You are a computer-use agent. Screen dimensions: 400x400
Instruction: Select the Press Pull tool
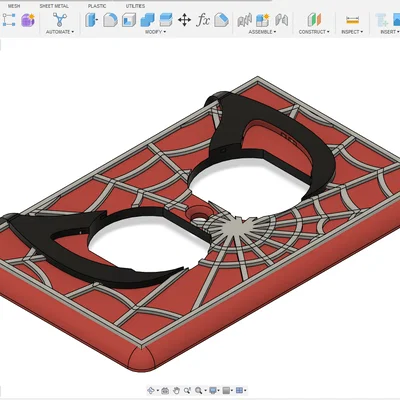(x=91, y=20)
